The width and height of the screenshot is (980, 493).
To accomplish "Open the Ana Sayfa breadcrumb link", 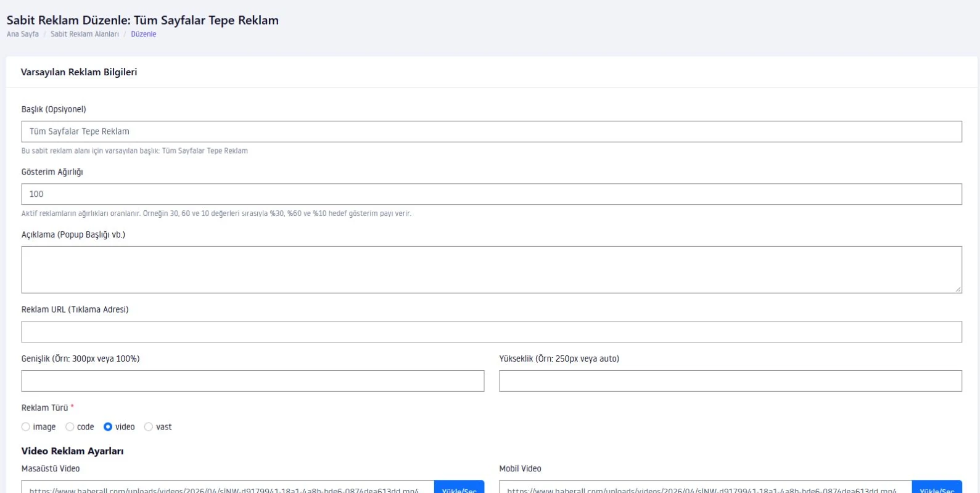I will pyautogui.click(x=23, y=35).
